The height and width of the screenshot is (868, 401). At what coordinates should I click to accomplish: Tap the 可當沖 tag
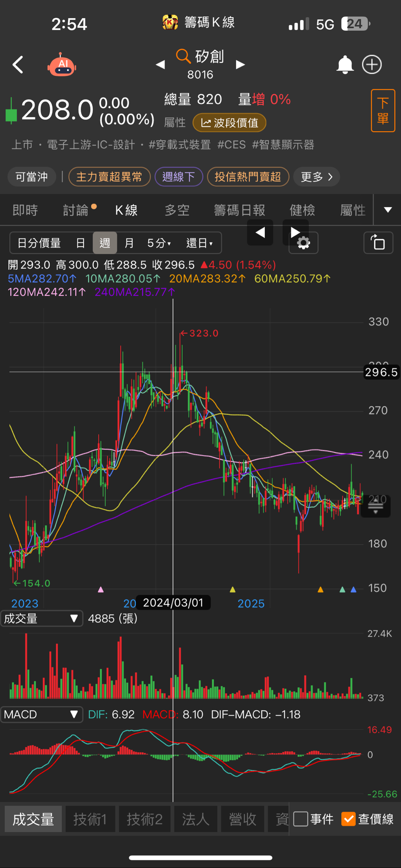[x=32, y=177]
